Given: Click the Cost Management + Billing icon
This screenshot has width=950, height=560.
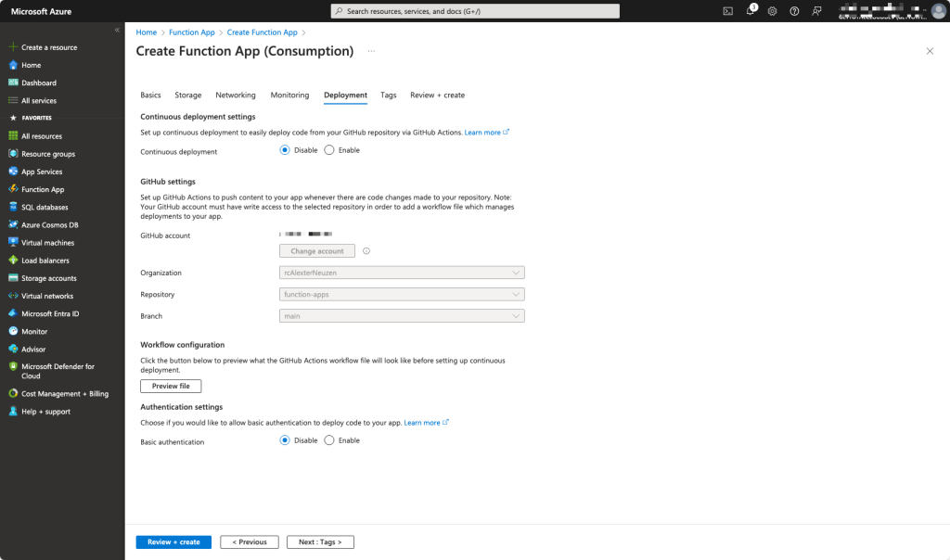Looking at the screenshot, I should pyautogui.click(x=13, y=393).
